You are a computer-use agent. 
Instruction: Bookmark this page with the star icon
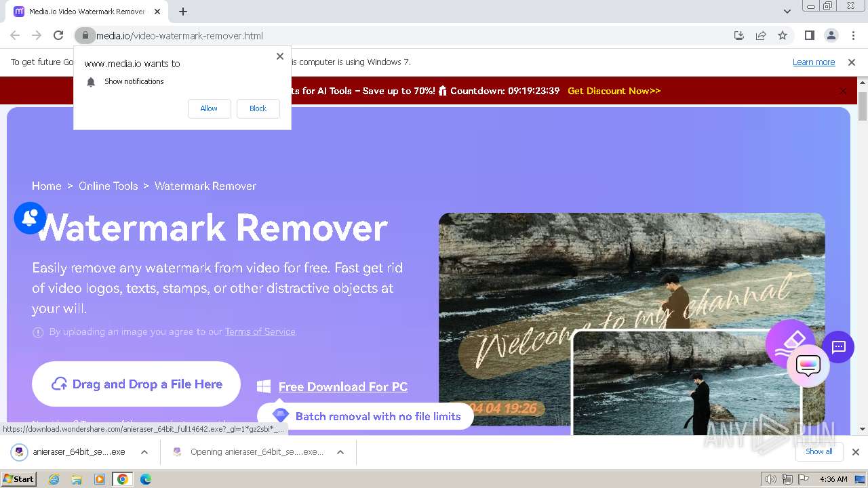click(x=783, y=36)
